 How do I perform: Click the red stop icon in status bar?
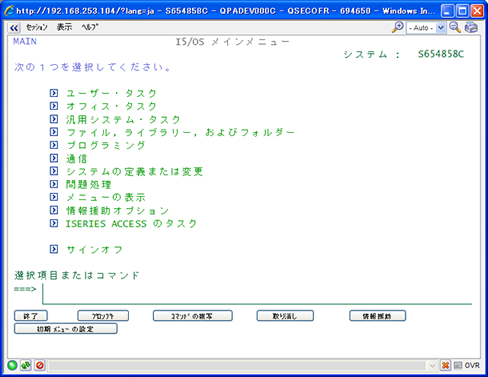(40, 365)
